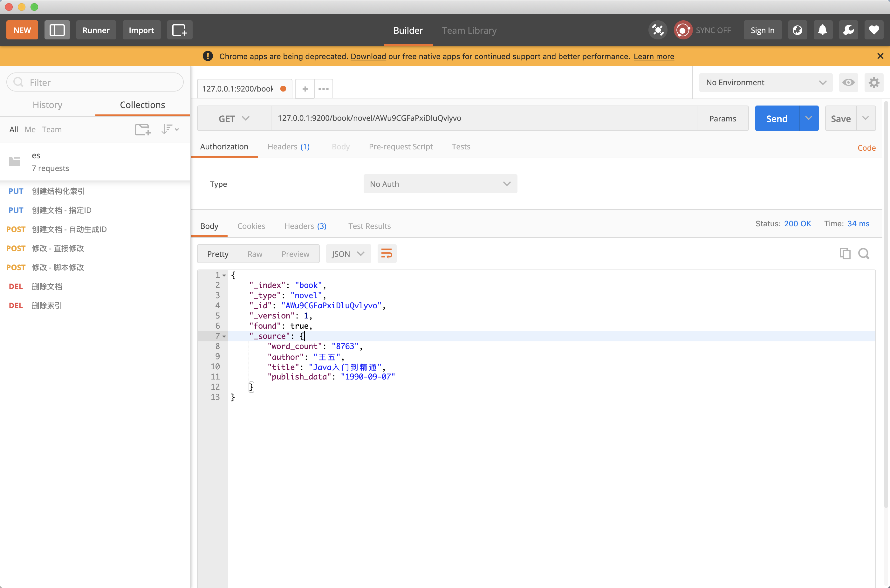The image size is (890, 588).
Task: Collapse the _source JSON fold arrow
Action: (224, 336)
